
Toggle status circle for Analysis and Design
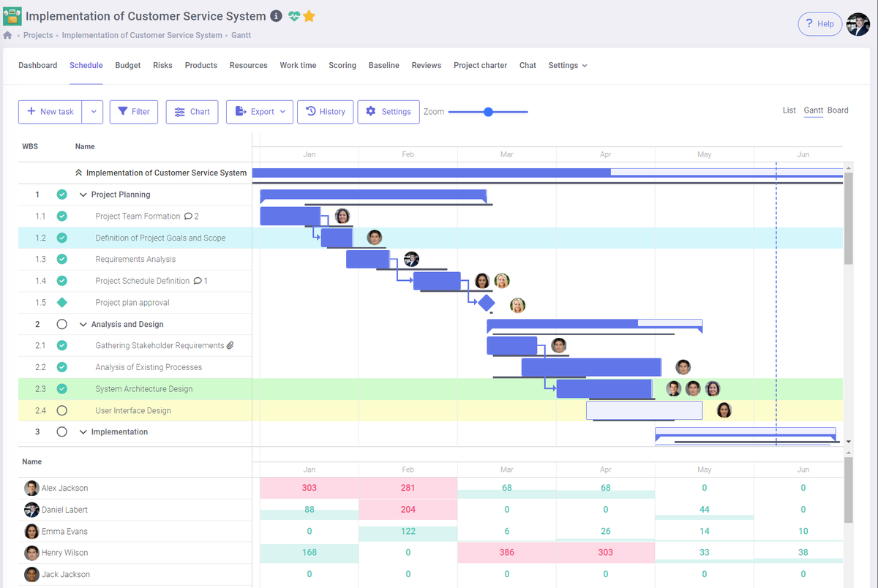(61, 324)
